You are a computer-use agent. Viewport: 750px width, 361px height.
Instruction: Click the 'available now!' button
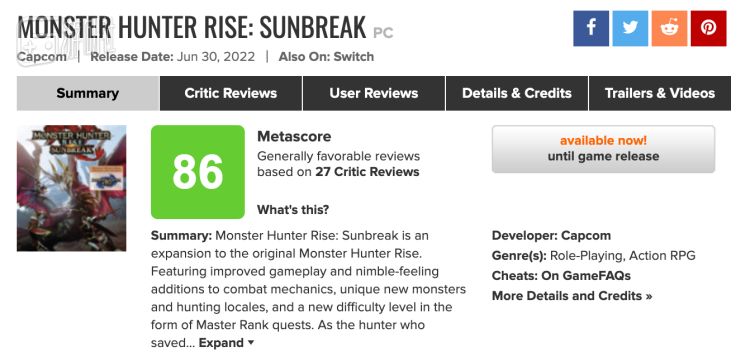pos(603,149)
